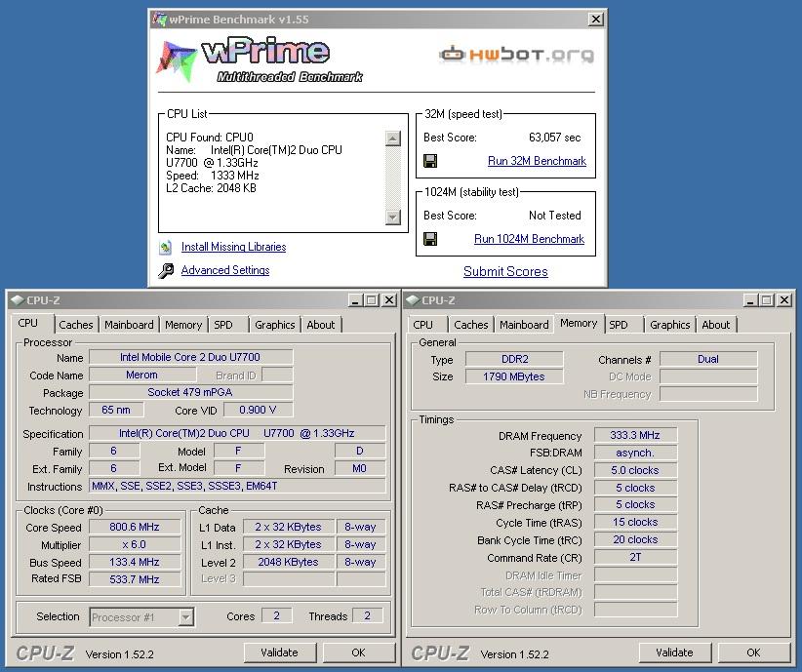Open the Processor #1 selection dropdown
This screenshot has height=672, width=802.
coord(186,617)
